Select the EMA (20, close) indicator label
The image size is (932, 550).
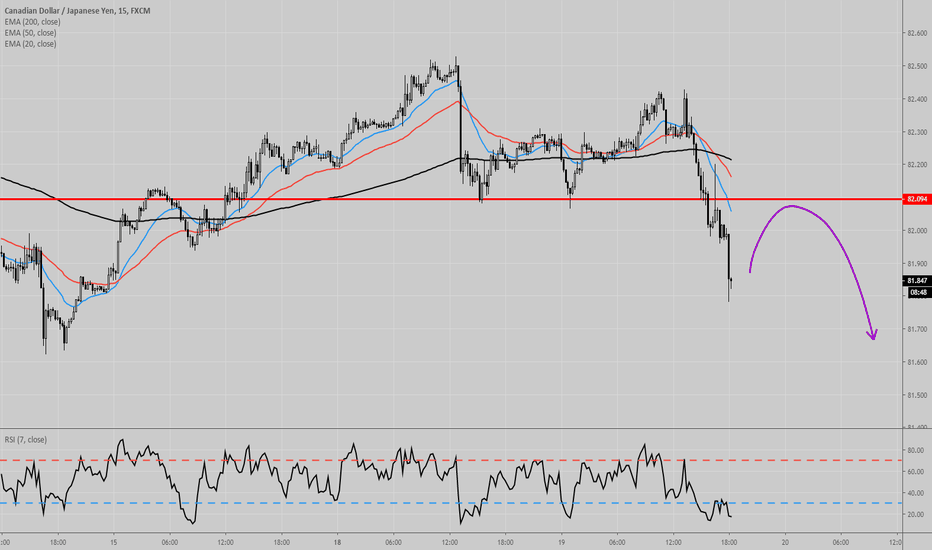point(27,44)
